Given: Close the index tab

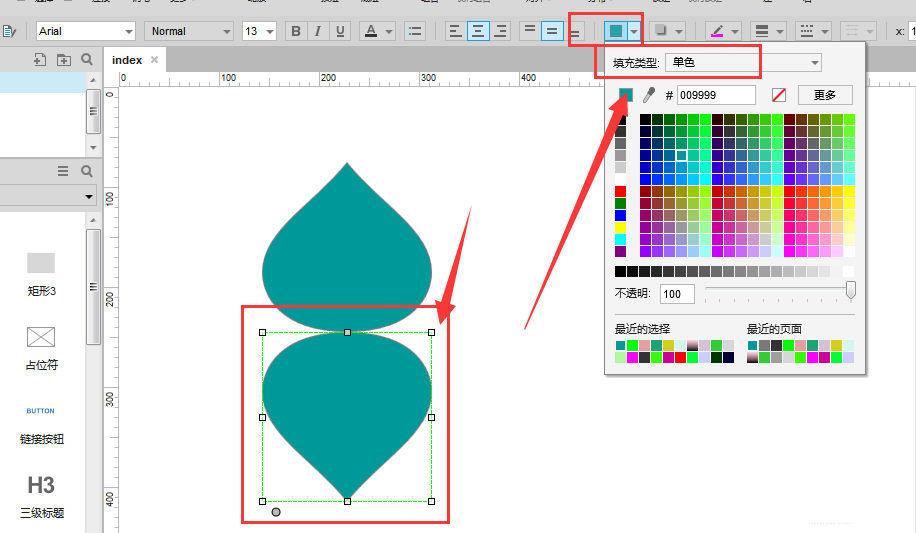Looking at the screenshot, I should tap(154, 60).
